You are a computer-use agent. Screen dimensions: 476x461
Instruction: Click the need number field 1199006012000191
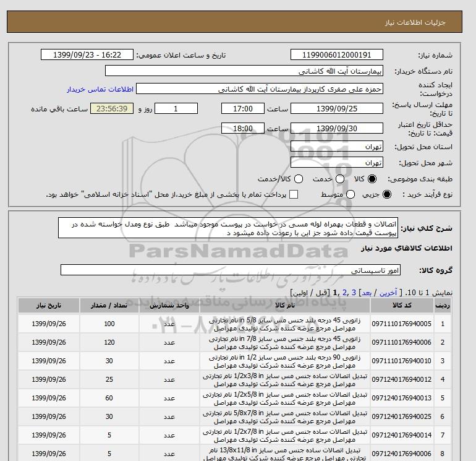tap(337, 54)
